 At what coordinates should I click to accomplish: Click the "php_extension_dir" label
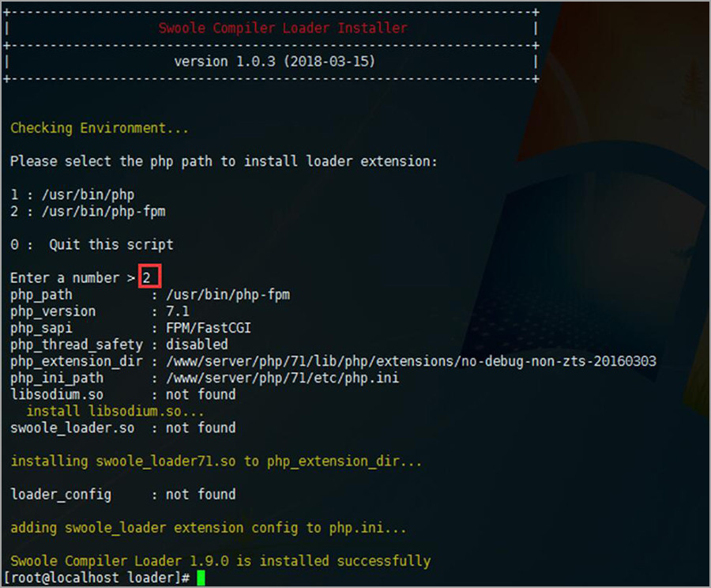click(x=77, y=362)
